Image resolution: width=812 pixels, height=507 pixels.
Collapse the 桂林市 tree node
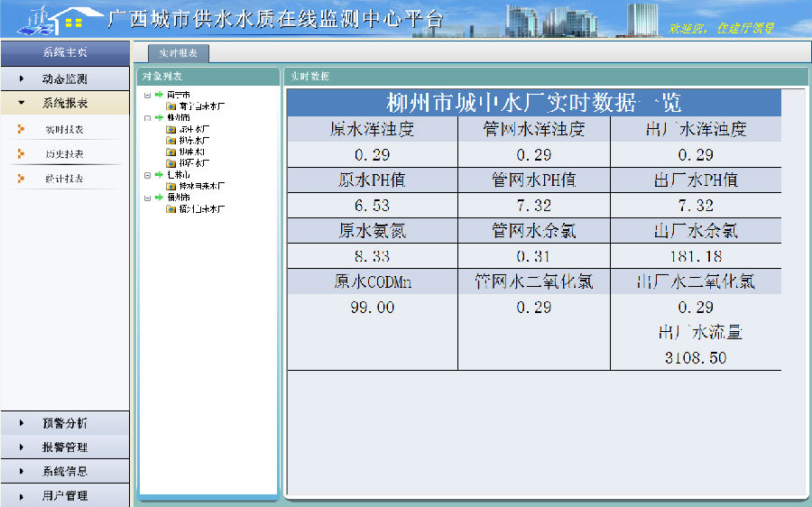pyautogui.click(x=147, y=174)
